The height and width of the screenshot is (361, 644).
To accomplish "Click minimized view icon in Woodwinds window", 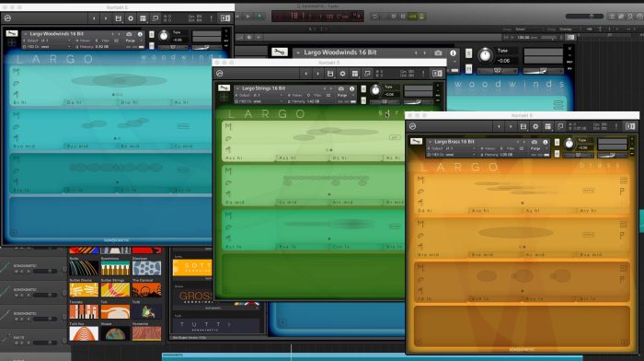I will point(155,18).
